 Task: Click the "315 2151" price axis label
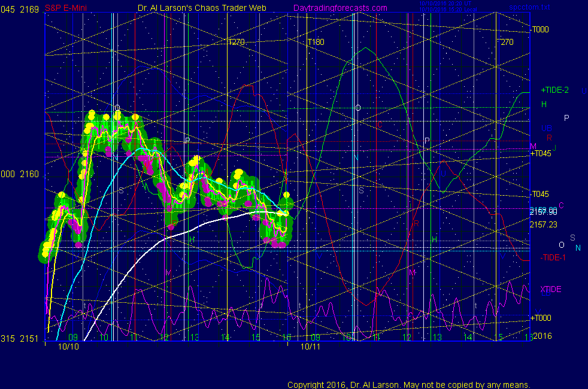click(x=20, y=338)
